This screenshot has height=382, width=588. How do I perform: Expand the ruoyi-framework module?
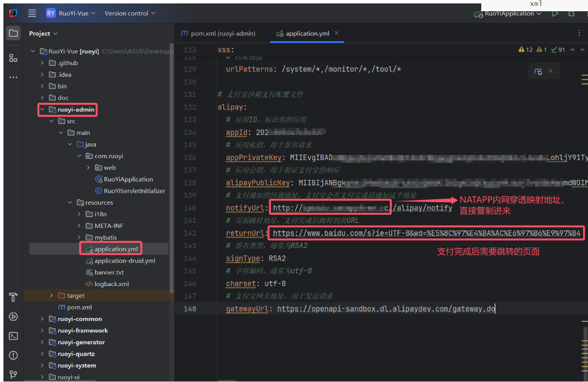[x=43, y=331]
